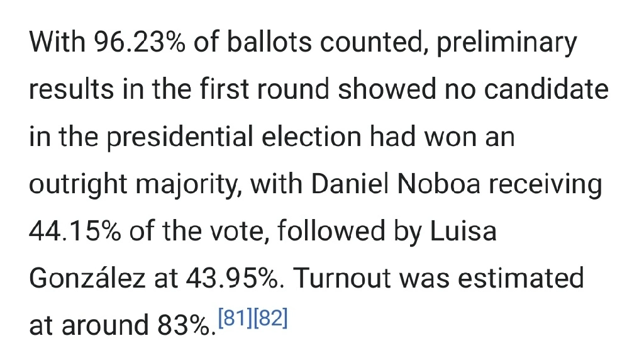Click the word estimated

pyautogui.click(x=521, y=278)
